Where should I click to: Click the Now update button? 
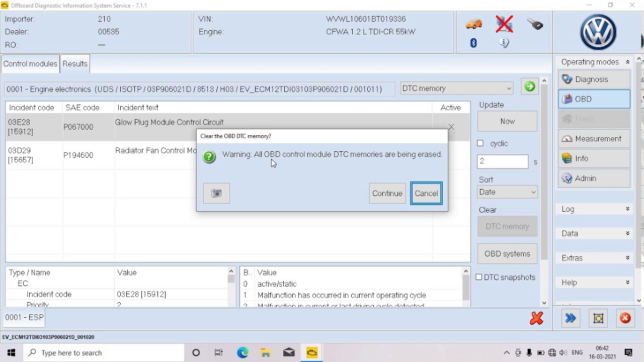[x=507, y=121]
